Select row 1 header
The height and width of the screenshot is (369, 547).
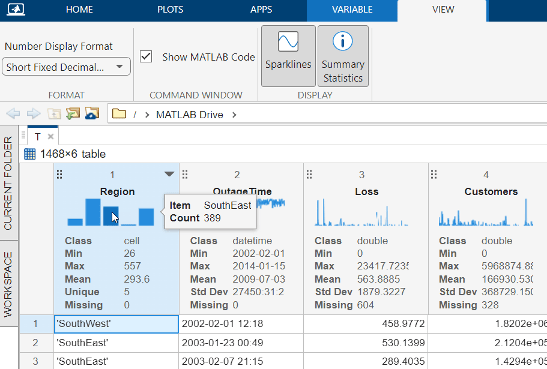36,324
